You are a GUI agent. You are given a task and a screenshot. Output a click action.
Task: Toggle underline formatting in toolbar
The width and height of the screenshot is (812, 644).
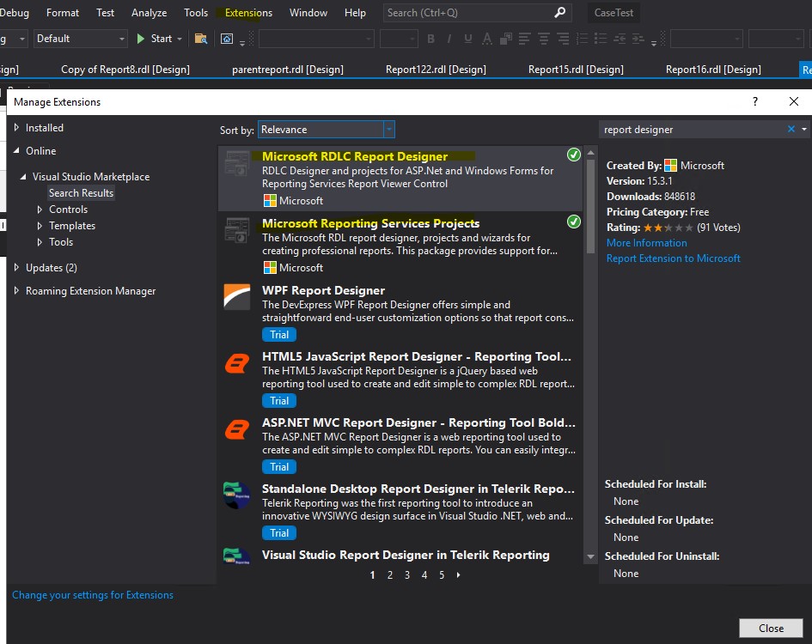pos(468,39)
